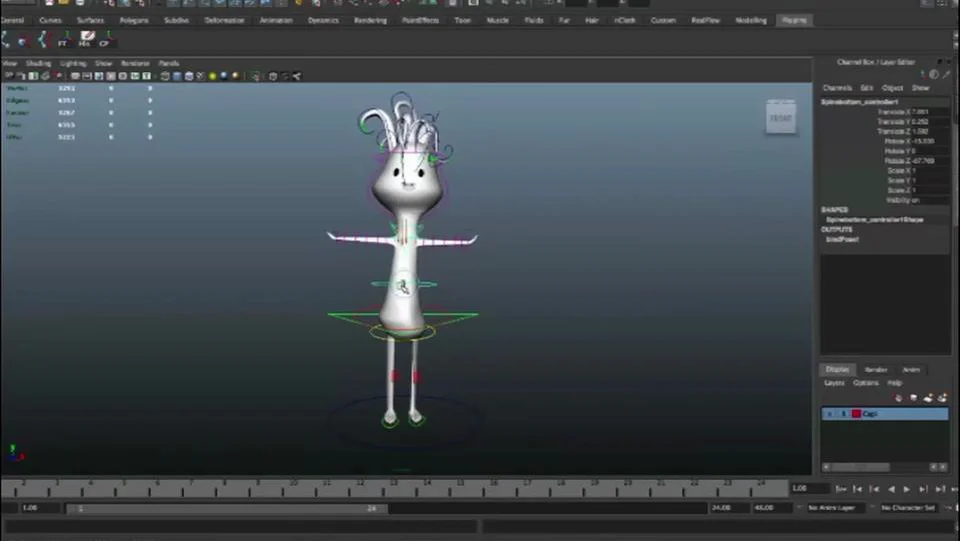Click the last icon in the viewport toolbar
This screenshot has width=960, height=541.
pos(296,76)
